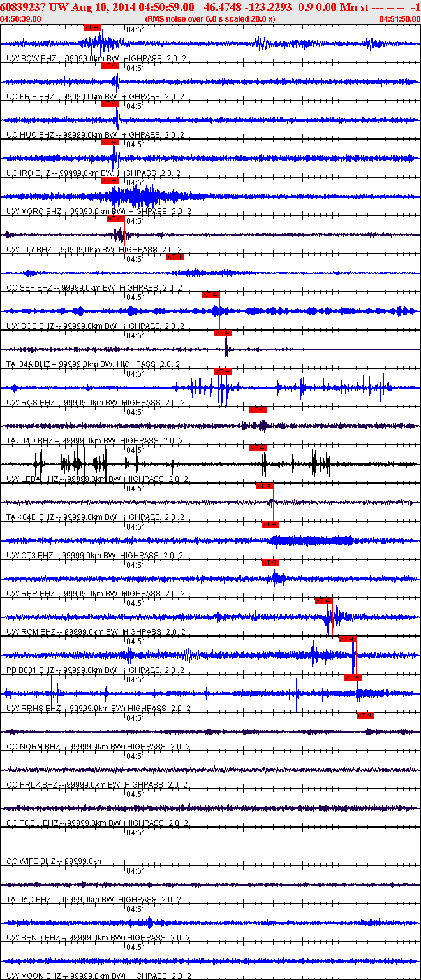
Task: Click the UW MOON EHZ station label
Action: click(34, 976)
